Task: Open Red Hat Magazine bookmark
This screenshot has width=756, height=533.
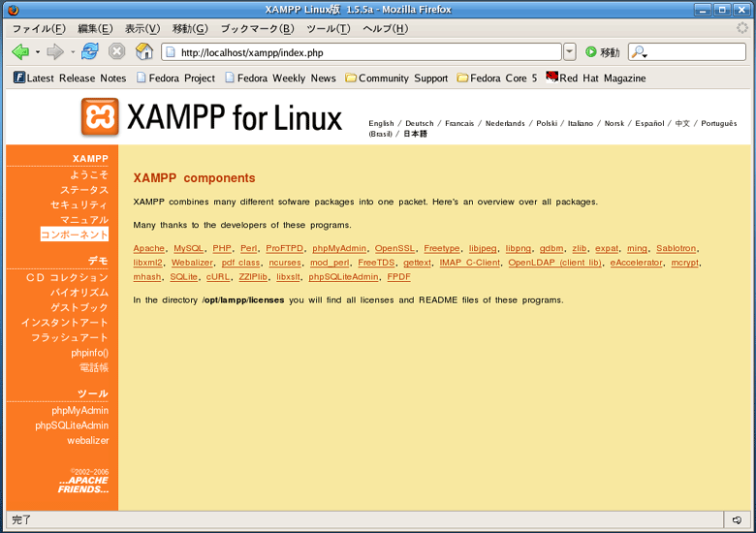Action: [x=596, y=78]
